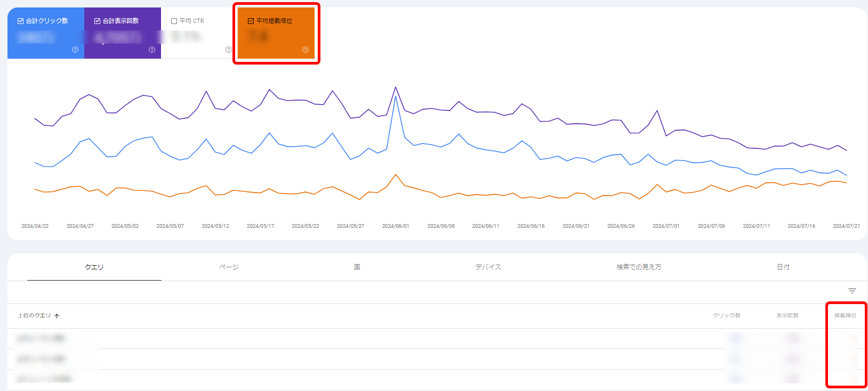Click chart date label 2024/07/21
The image size is (868, 391).
[x=846, y=226]
